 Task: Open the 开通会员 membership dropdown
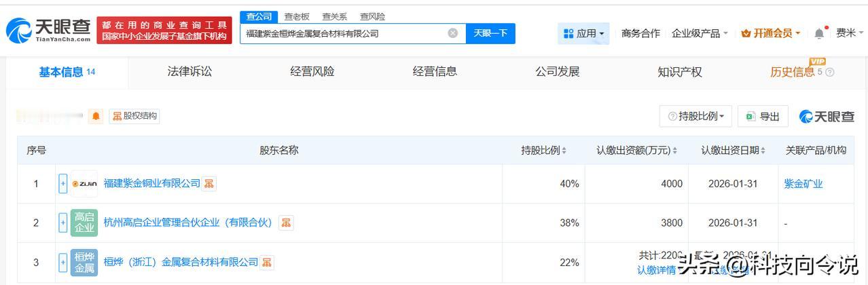point(771,33)
